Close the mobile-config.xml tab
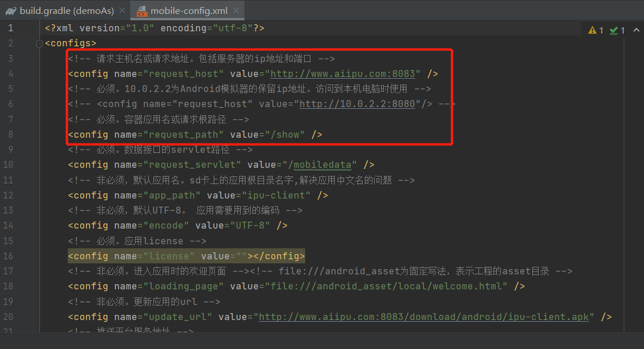This screenshot has height=349, width=644. [235, 10]
